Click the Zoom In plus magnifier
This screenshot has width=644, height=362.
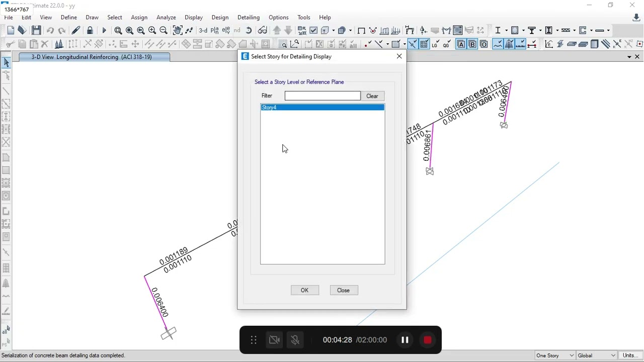click(x=152, y=31)
